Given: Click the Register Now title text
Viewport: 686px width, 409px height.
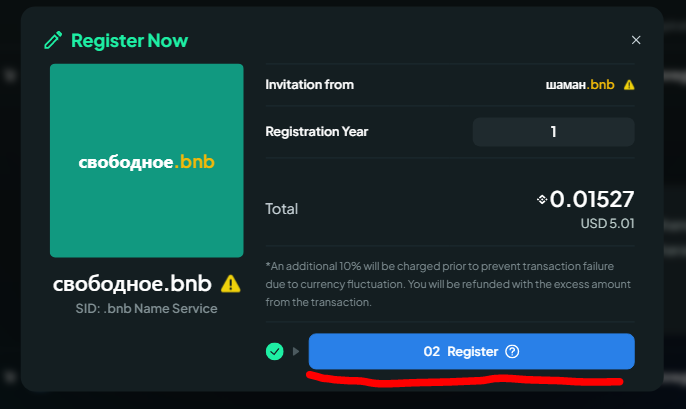Looking at the screenshot, I should coord(130,41).
